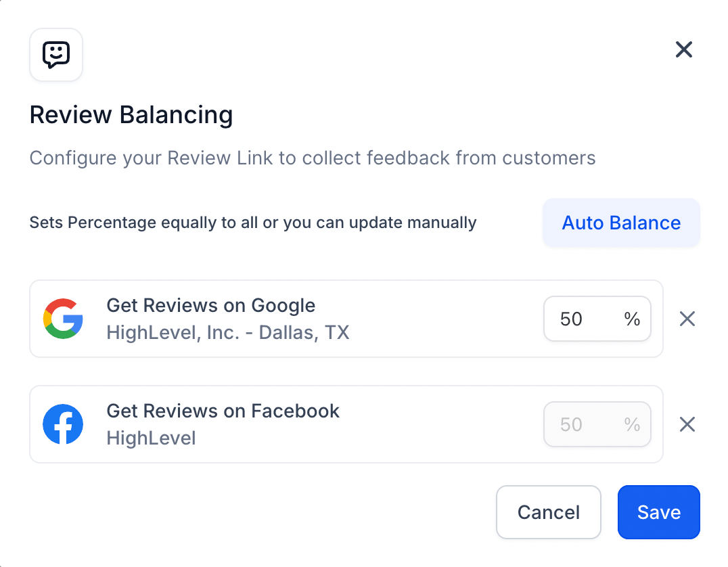
Task: Select the Get Reviews on Facebook label
Action: pyautogui.click(x=223, y=411)
